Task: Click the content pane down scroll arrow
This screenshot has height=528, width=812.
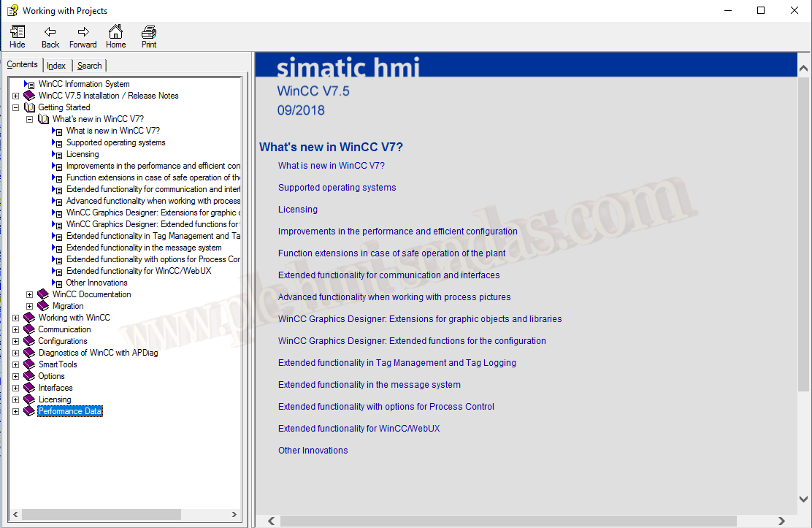Action: click(804, 500)
